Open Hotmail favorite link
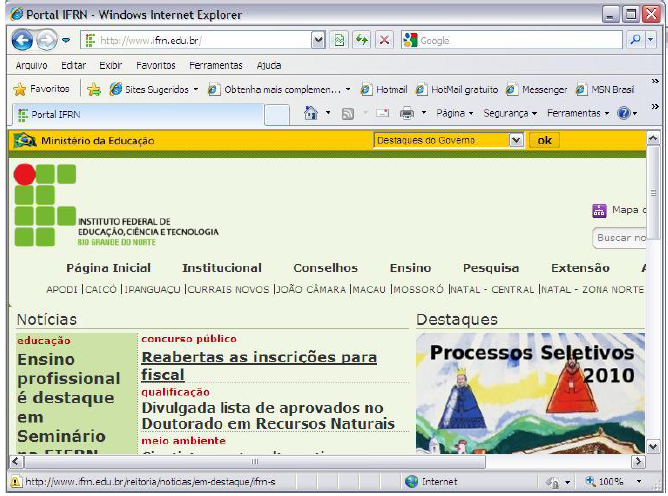The image size is (668, 496). click(384, 89)
